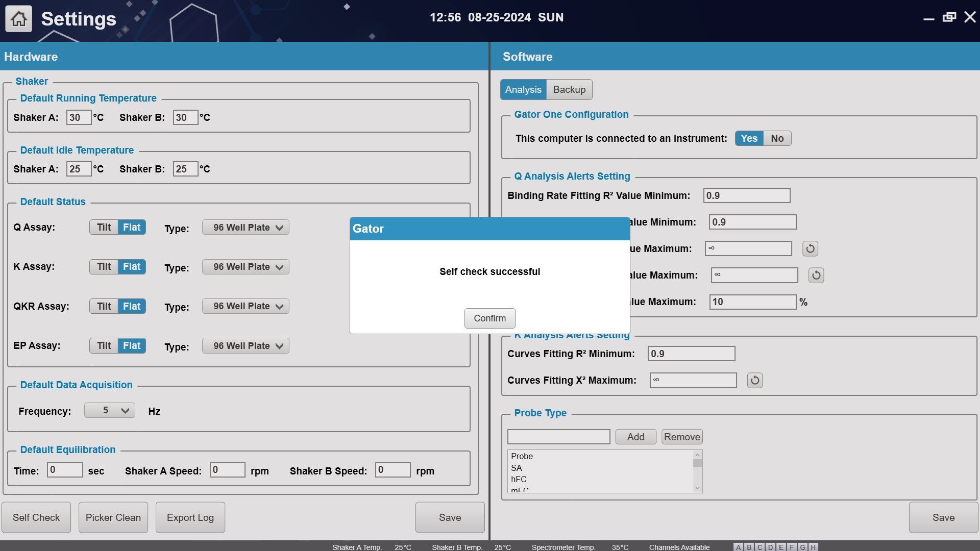Focus the Equilibration Time field
The height and width of the screenshot is (551, 980).
65,470
